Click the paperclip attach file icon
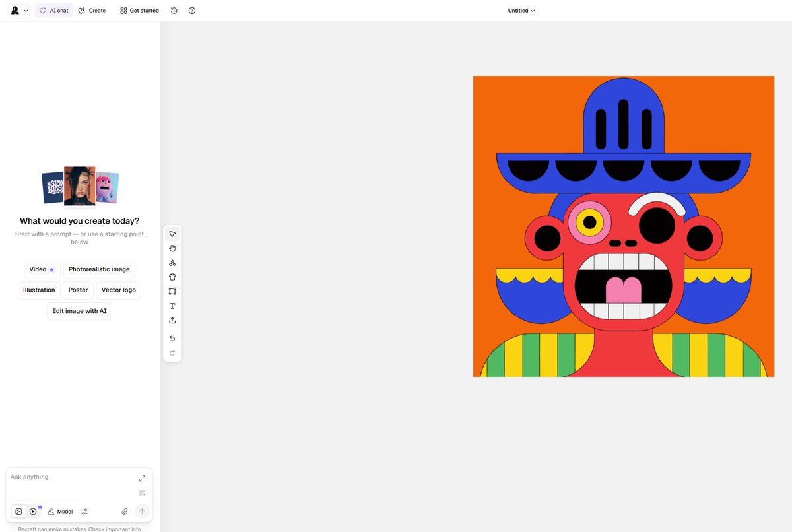792x532 pixels. click(125, 512)
